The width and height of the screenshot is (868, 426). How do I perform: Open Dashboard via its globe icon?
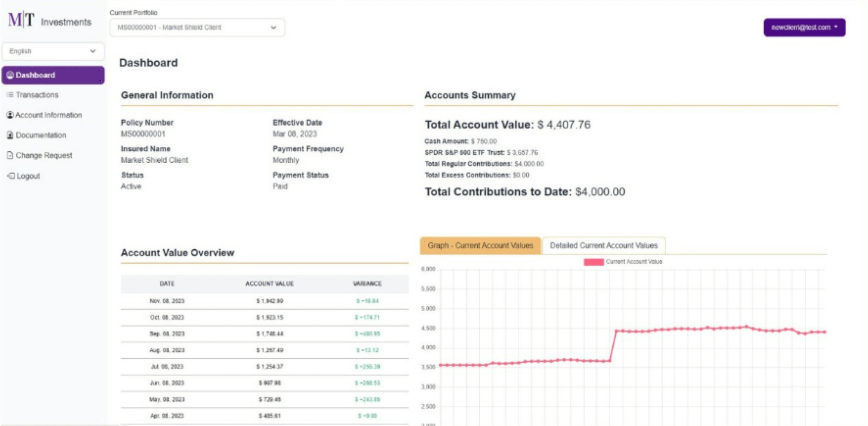click(x=10, y=75)
